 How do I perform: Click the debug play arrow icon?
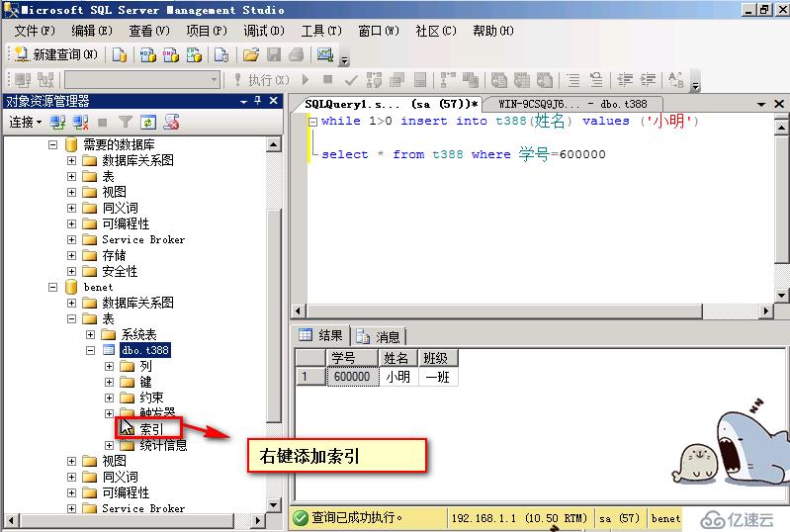pos(305,79)
